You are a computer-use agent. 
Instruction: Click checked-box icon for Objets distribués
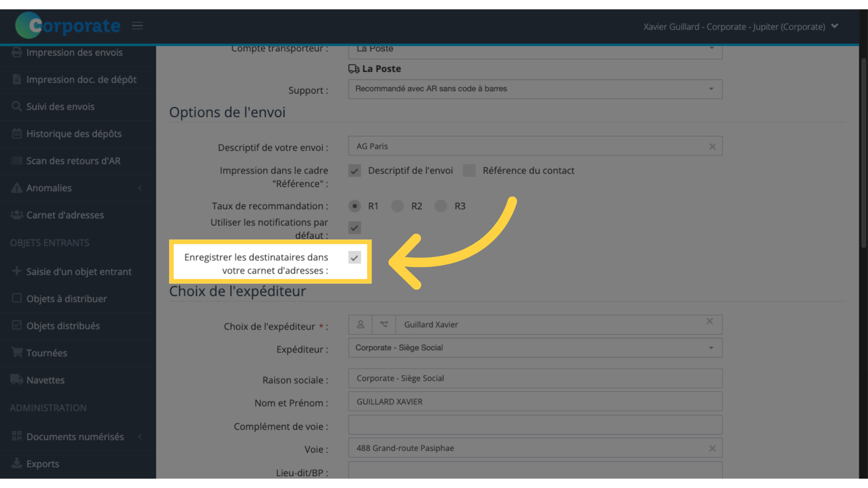coord(17,325)
